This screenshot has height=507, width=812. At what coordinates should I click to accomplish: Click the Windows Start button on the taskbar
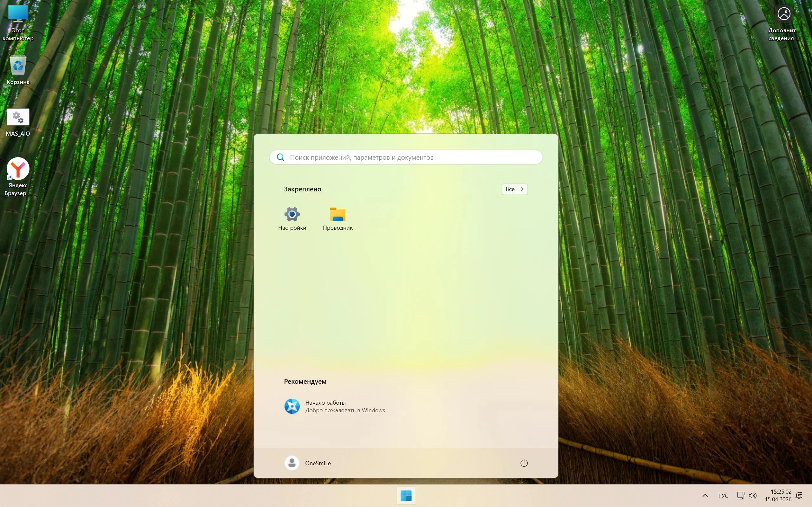click(x=406, y=495)
